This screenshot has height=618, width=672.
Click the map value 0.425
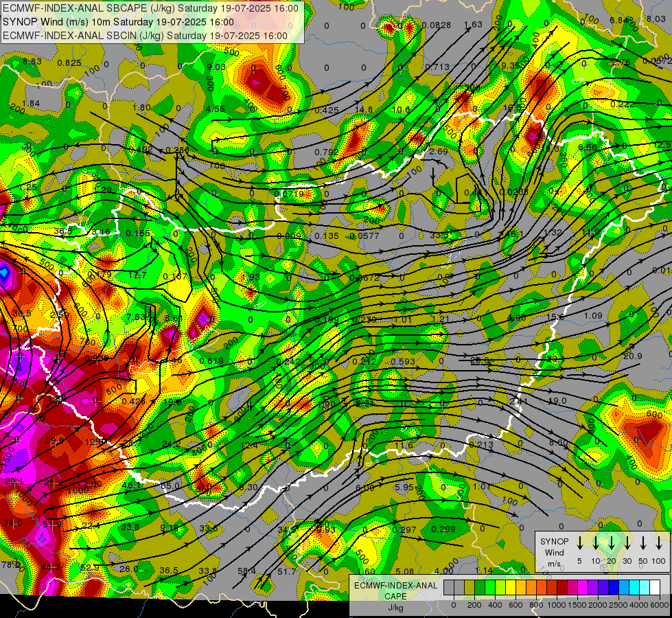pos(327,111)
